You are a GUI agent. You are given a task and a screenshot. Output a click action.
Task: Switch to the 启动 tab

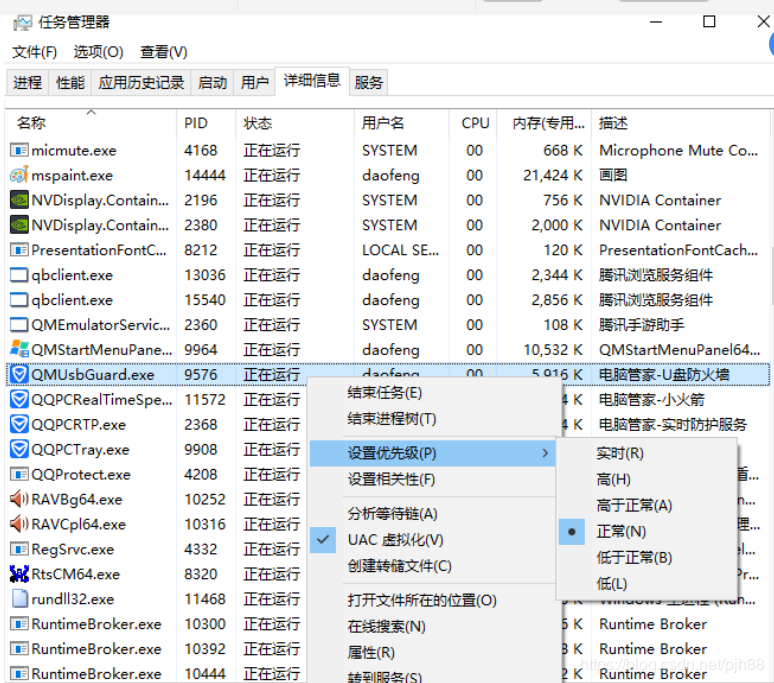pos(212,82)
